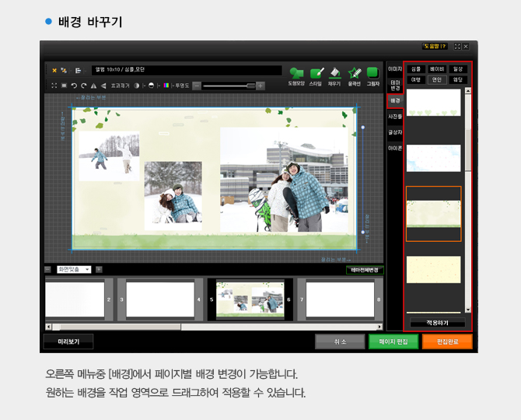Click the 적용하기 apply button

pyautogui.click(x=437, y=323)
